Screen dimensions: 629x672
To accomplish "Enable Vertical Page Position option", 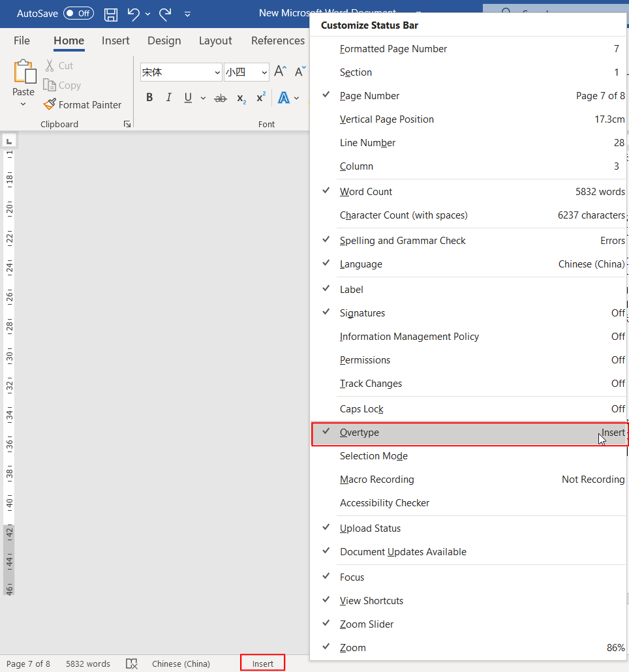I will click(468, 119).
